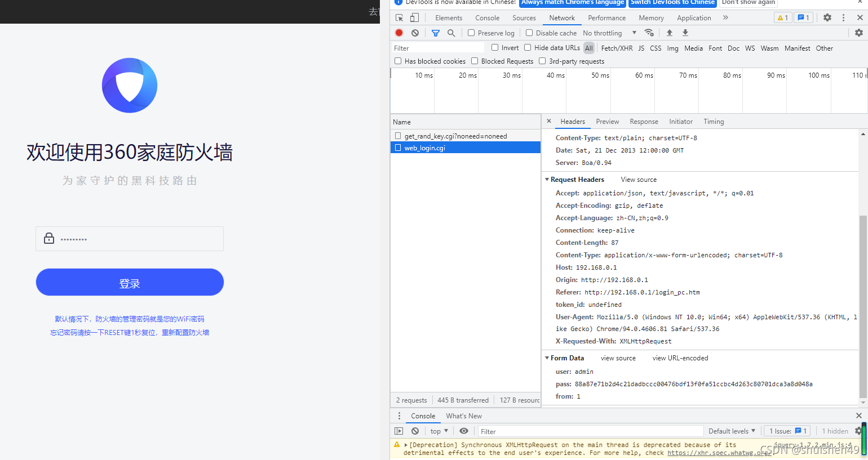Screen dimensions: 868x460
Task: Select the All request type filter
Action: tap(589, 48)
